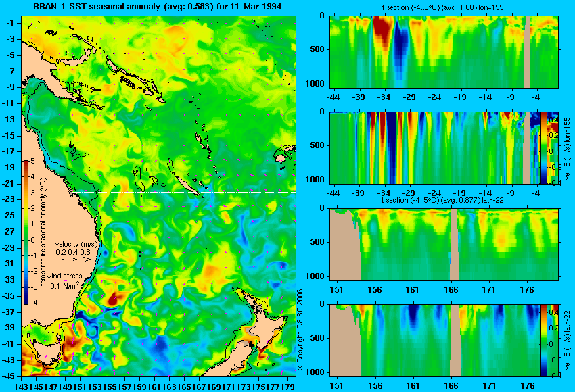This screenshot has height=392, width=575.
Task: Click the '179' longitude tick under the map
Action: (289, 387)
